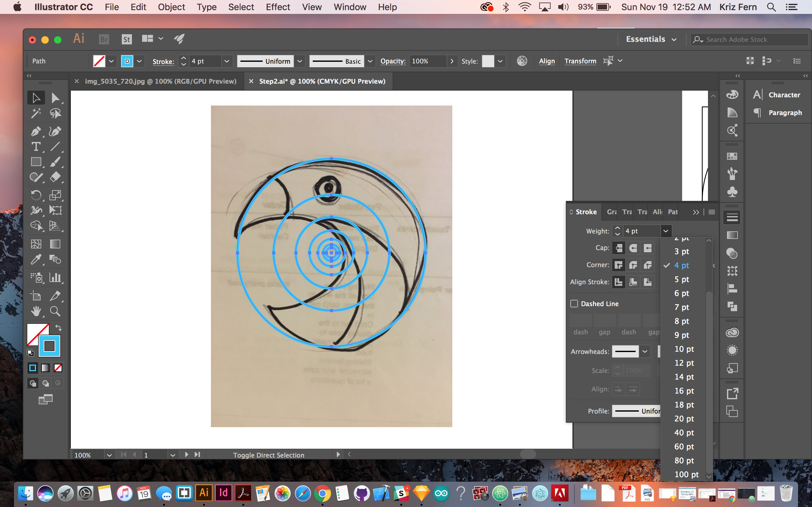
Task: Click the stroke color swatch in toolbox
Action: click(x=49, y=346)
